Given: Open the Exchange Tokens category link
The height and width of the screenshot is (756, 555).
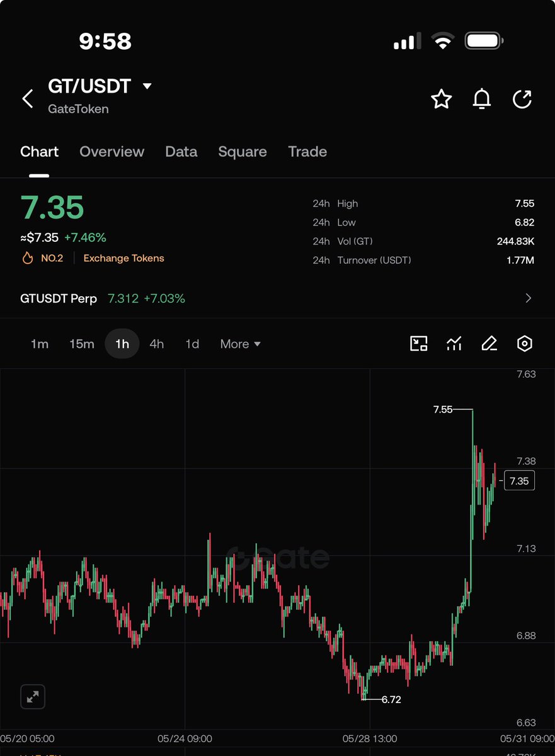Looking at the screenshot, I should coord(123,258).
